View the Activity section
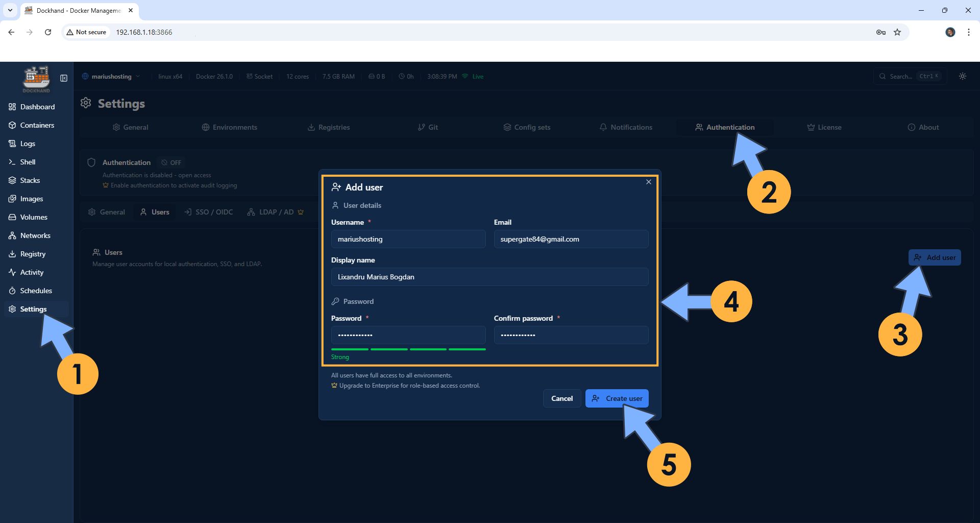980x523 pixels. click(x=31, y=272)
